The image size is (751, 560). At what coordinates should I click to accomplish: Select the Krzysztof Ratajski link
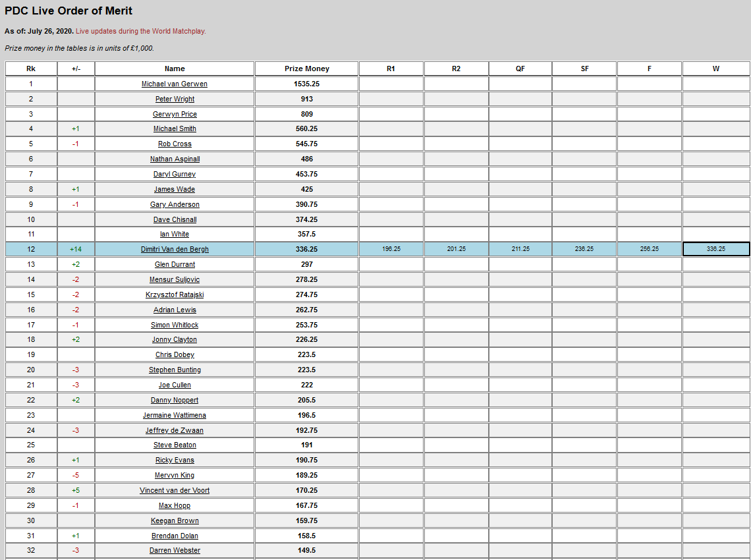pos(175,294)
